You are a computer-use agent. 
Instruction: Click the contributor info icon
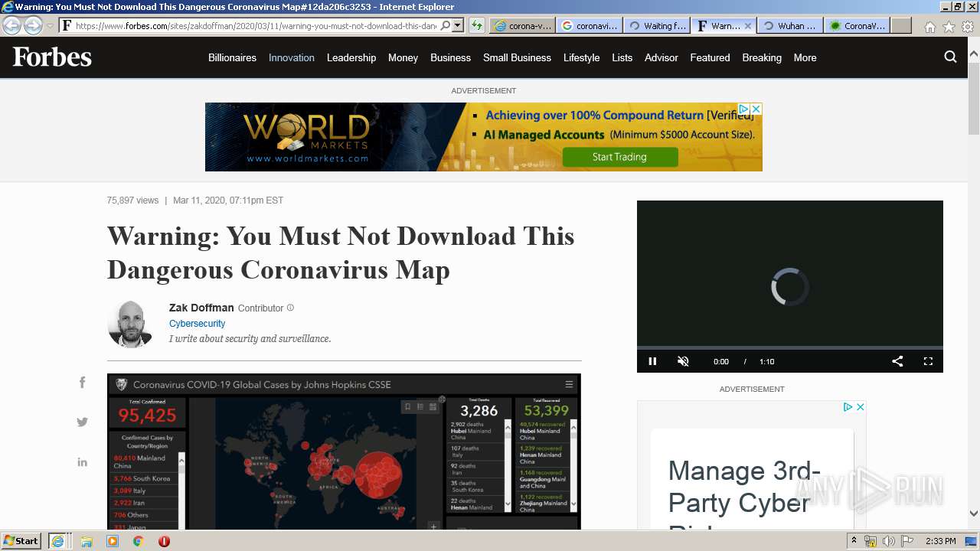click(290, 308)
